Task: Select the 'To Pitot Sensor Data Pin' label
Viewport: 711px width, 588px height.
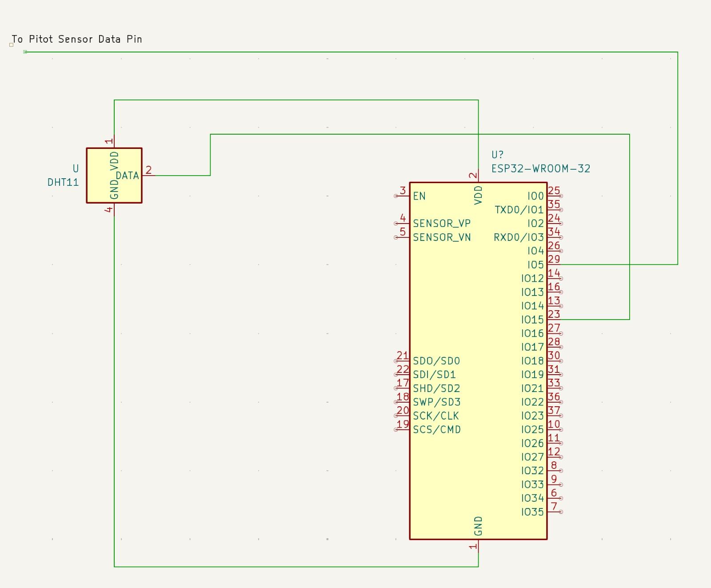Action: (x=77, y=39)
